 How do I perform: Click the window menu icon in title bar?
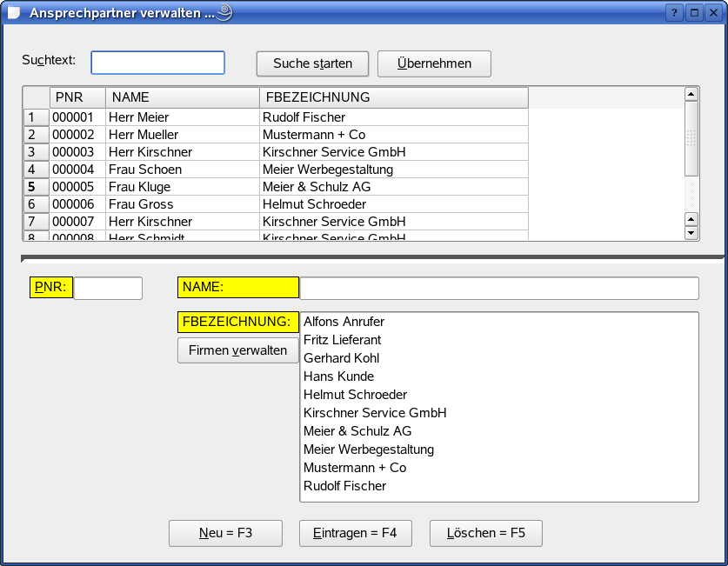pos(13,13)
